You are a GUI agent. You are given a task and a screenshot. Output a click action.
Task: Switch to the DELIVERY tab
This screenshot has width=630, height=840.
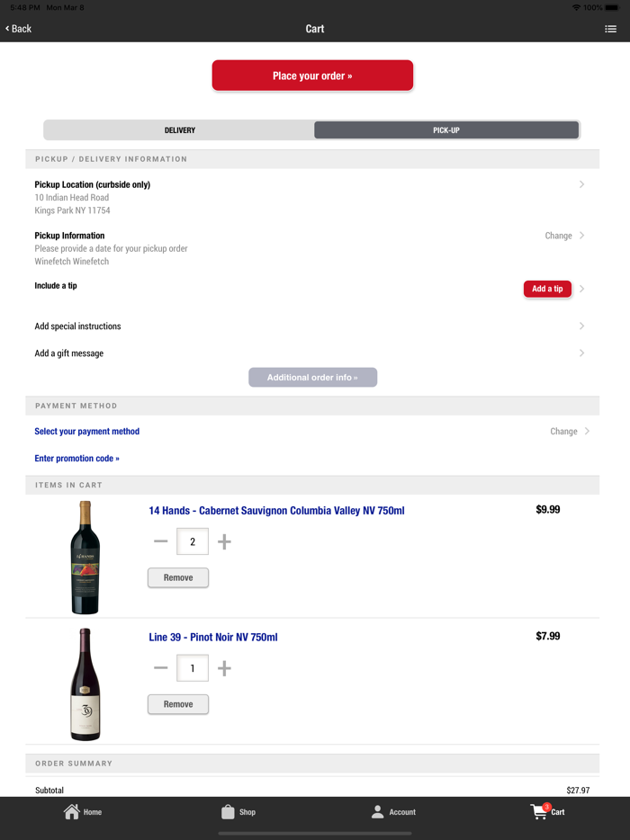pyautogui.click(x=178, y=130)
